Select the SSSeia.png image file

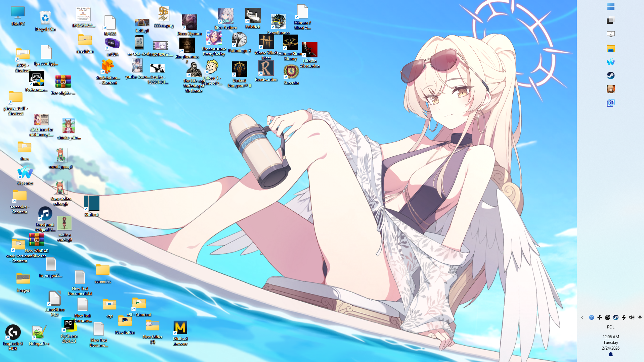164,17
